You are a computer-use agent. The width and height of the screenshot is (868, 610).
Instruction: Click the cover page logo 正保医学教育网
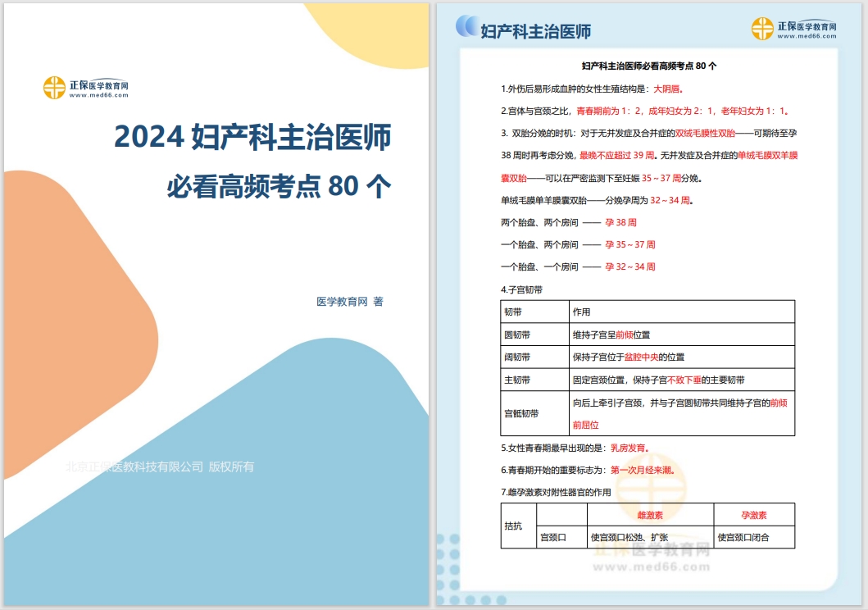pos(86,88)
